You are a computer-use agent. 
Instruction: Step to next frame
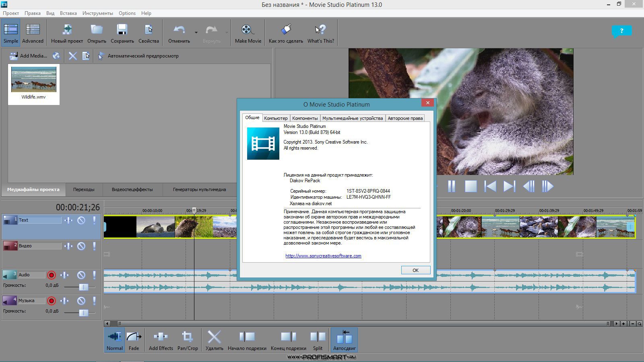click(547, 186)
